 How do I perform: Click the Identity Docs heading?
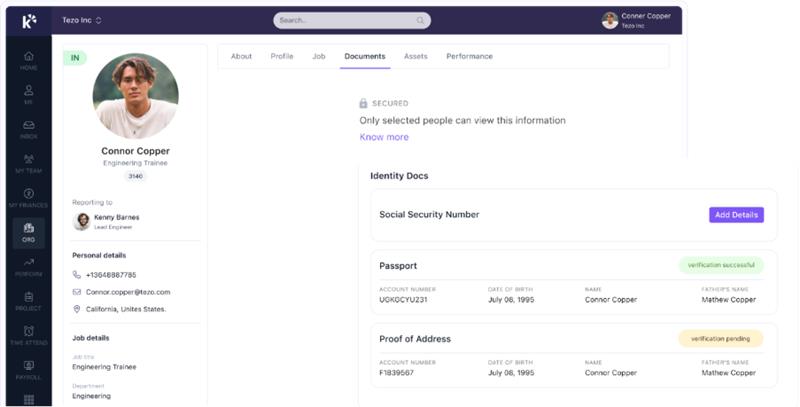tap(399, 176)
